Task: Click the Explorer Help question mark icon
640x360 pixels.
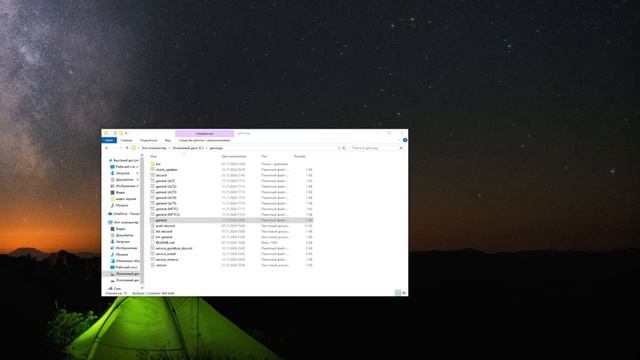Action: tap(405, 140)
